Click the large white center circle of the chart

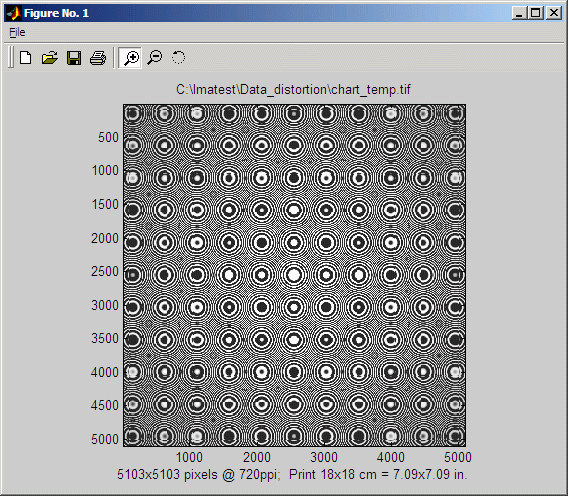click(x=294, y=275)
